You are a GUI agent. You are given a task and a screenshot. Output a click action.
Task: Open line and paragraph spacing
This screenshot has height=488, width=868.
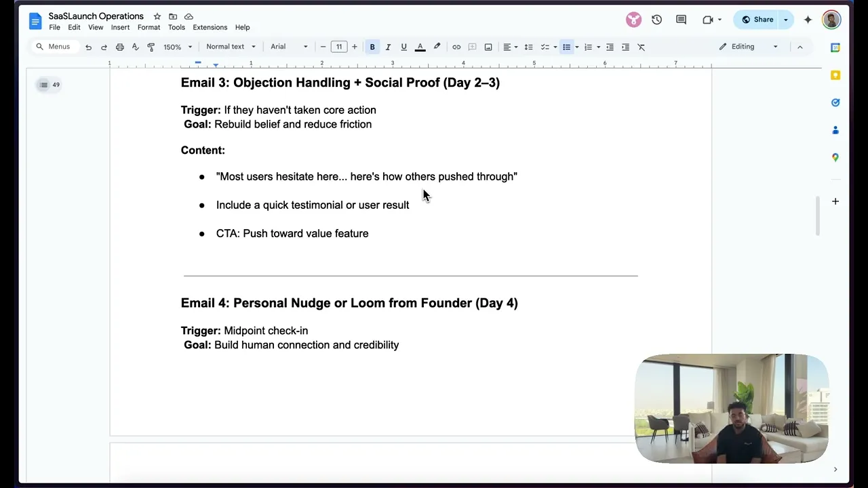528,47
